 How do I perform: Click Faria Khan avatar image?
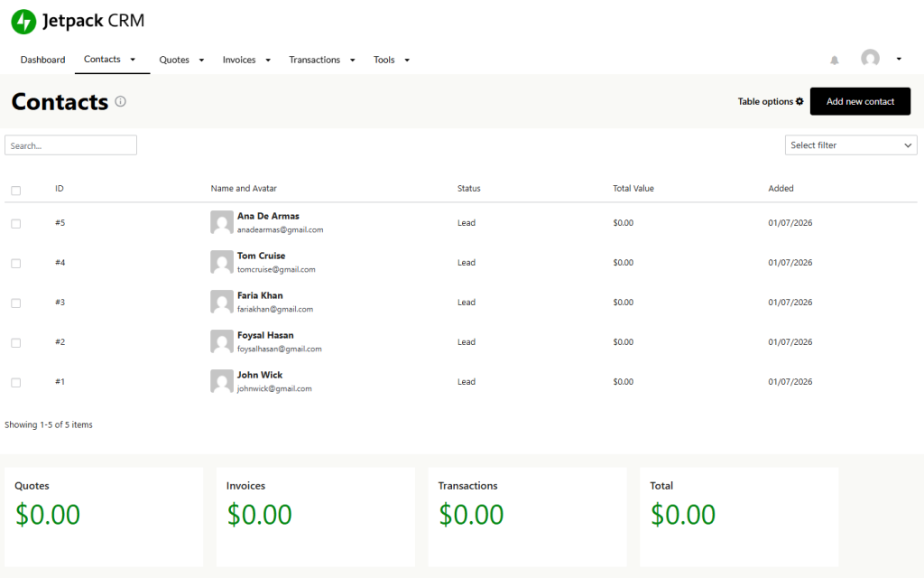tap(222, 302)
